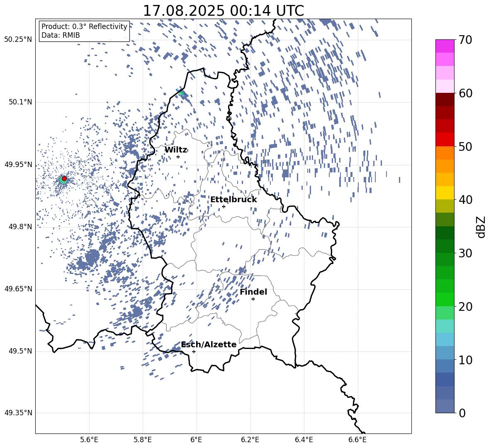The height and width of the screenshot is (448, 491).
Task: Click the magenta top colorbar swatch
Action: [x=445, y=46]
